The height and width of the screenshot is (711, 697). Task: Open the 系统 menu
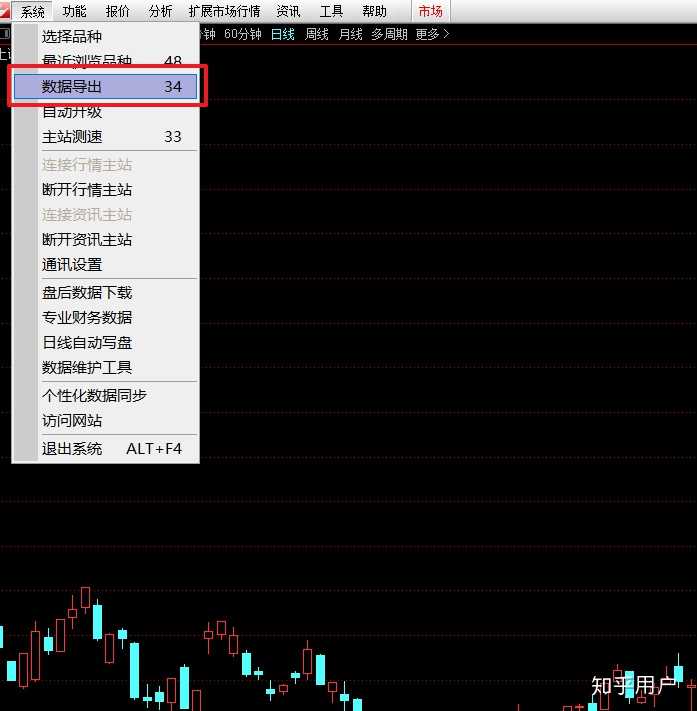pyautogui.click(x=32, y=11)
